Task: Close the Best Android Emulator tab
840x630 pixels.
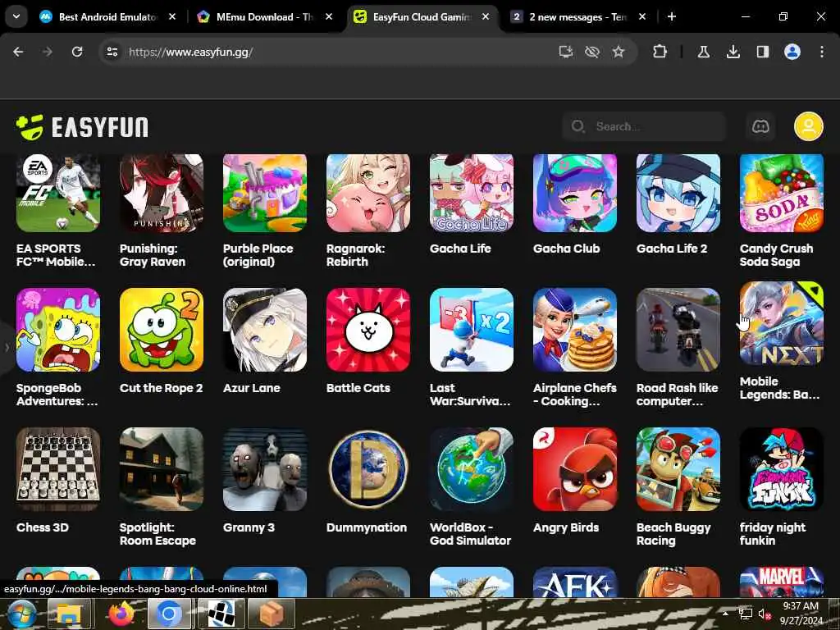Action: pos(172,16)
